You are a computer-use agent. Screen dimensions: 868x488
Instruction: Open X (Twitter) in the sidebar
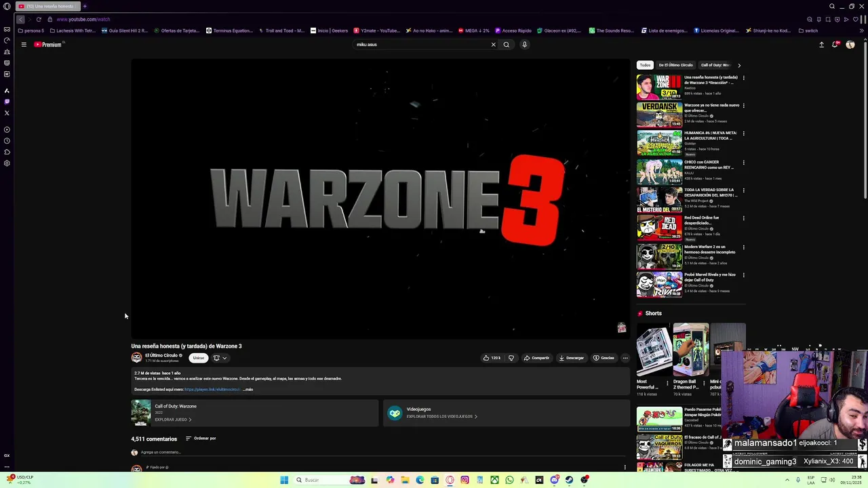point(7,113)
